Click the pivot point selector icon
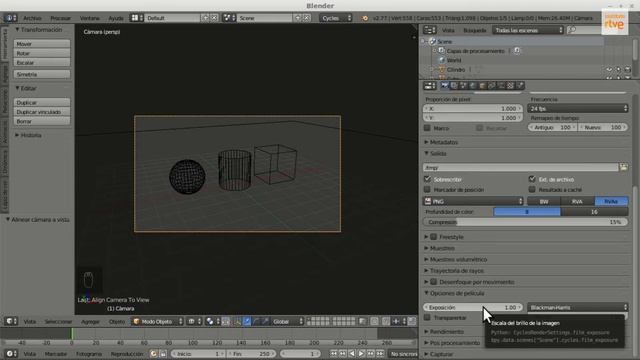 pyautogui.click(x=212, y=322)
